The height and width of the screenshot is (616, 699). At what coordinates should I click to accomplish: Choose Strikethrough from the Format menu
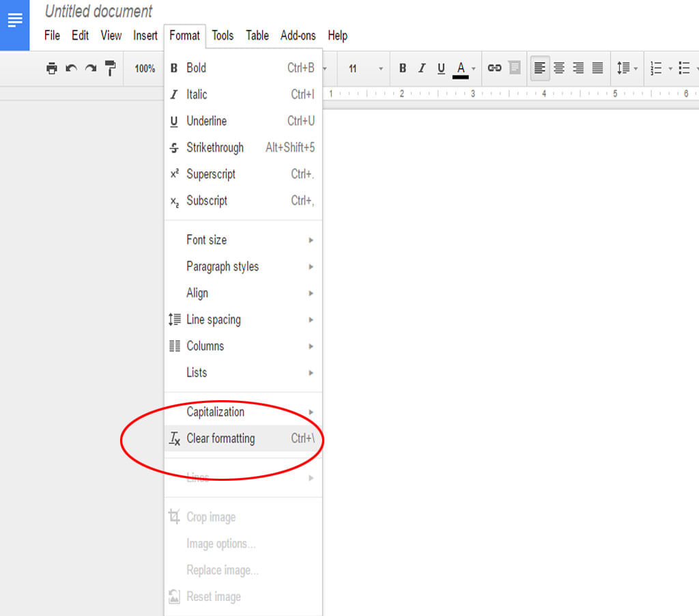215,148
